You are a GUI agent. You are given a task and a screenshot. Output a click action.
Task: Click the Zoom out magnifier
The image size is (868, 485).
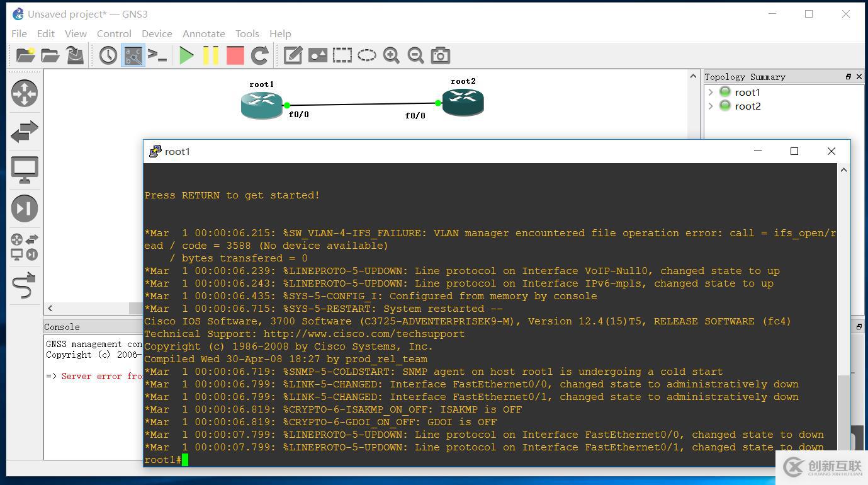coord(415,55)
